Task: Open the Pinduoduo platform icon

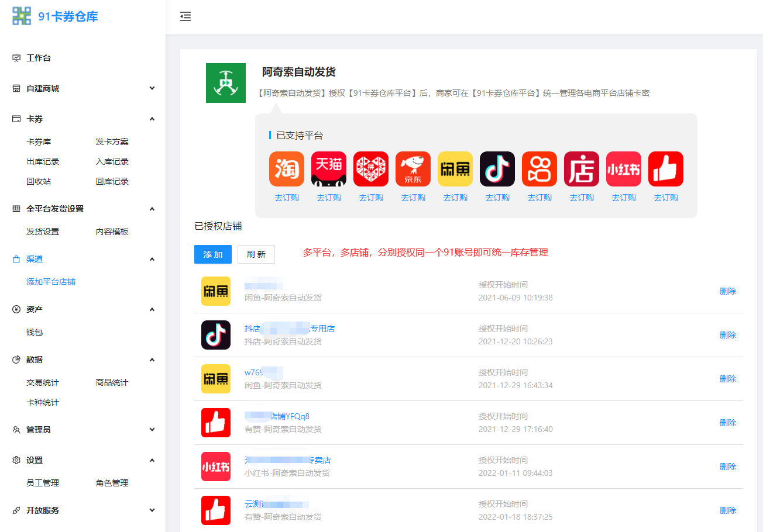Action: pyautogui.click(x=370, y=168)
